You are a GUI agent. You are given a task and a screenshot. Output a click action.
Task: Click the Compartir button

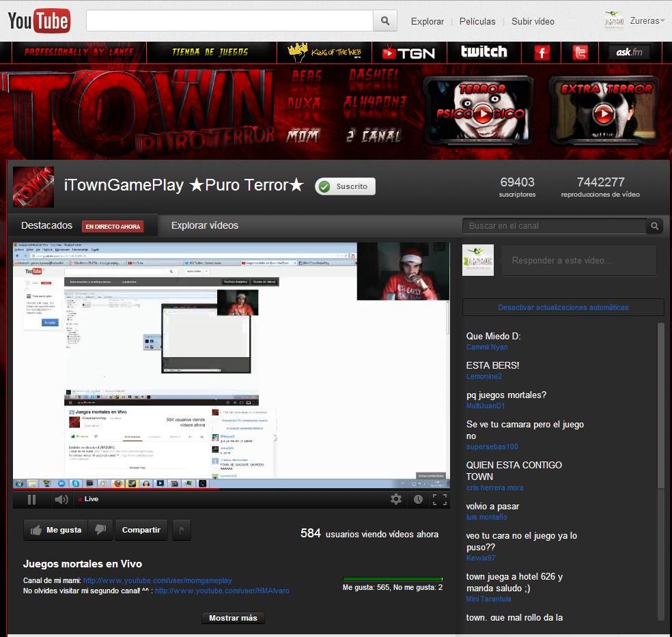(141, 530)
